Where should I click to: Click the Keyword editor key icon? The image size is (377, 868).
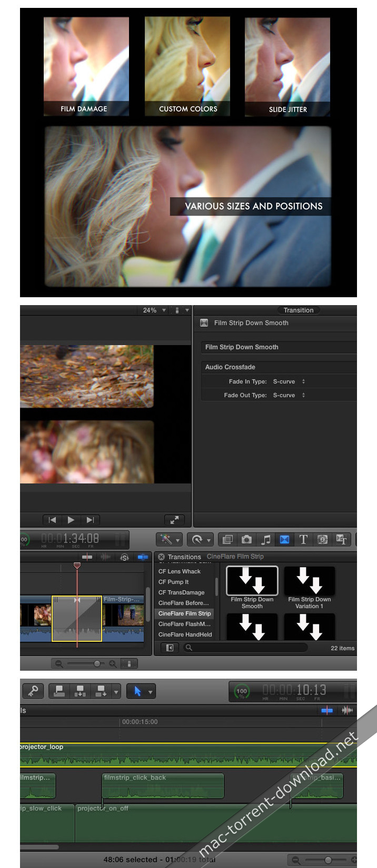(x=33, y=691)
